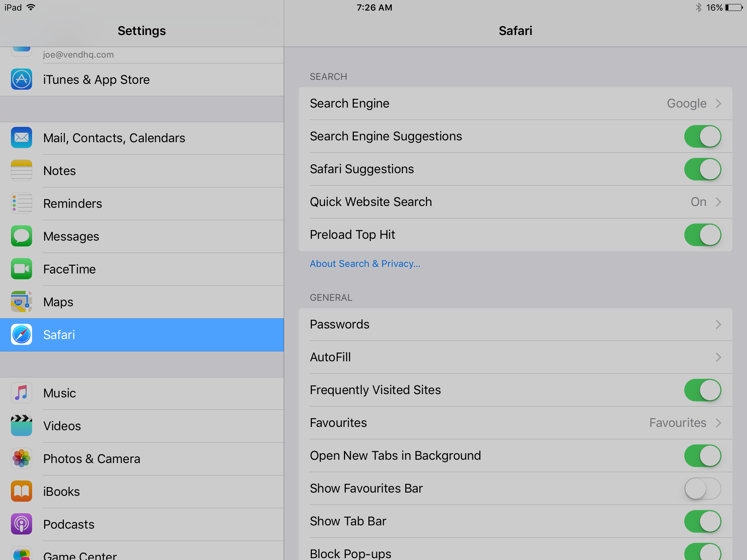
Task: Tap the Mail envelope icon
Action: pos(22,138)
